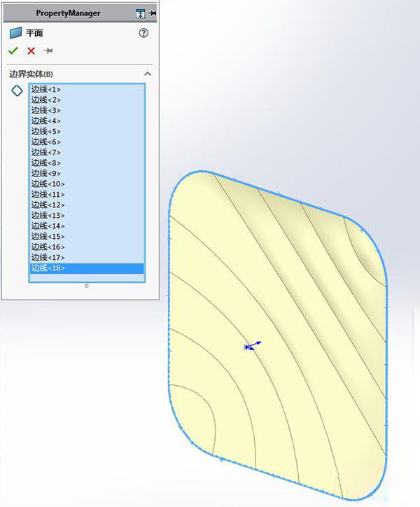Select 边线<16> in boundary list
This screenshot has height=507, width=420.
87,247
